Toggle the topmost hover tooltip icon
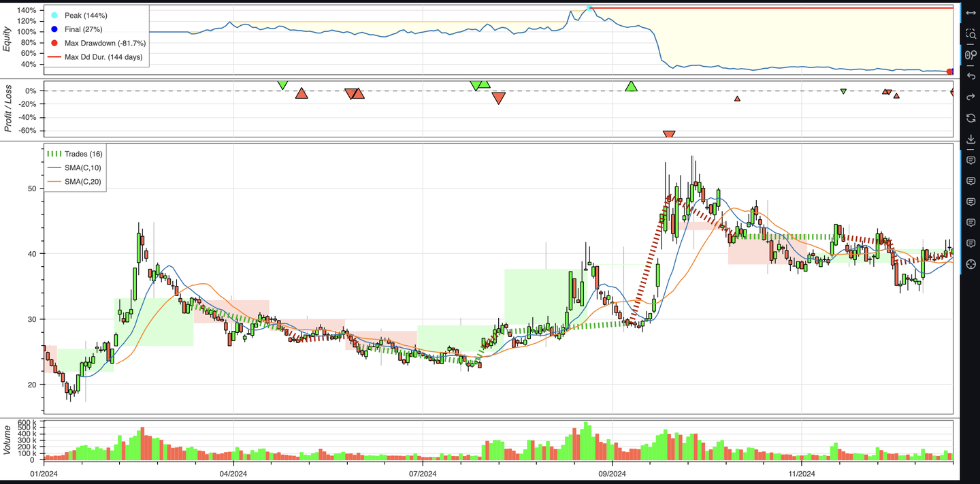The height and width of the screenshot is (484, 980). click(971, 160)
